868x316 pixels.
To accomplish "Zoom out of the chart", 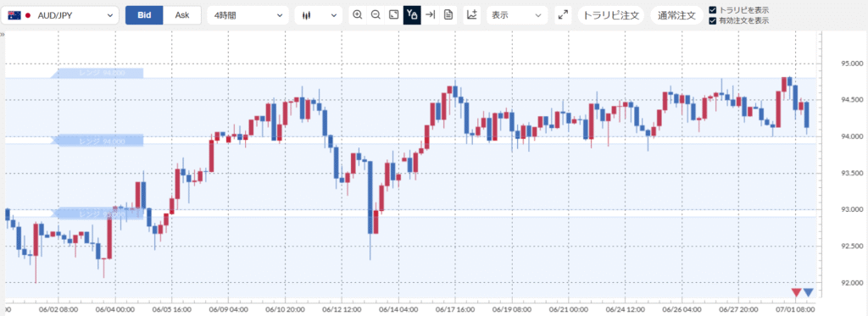I will tap(376, 15).
